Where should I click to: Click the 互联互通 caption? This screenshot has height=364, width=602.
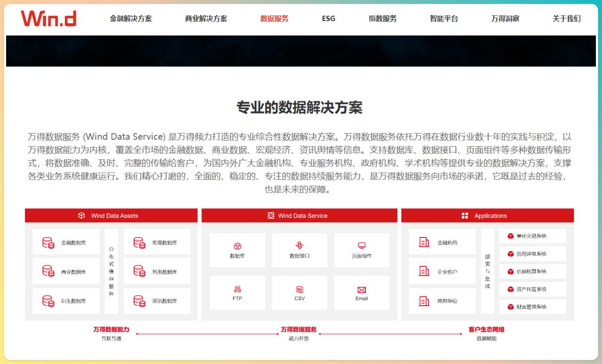111,339
